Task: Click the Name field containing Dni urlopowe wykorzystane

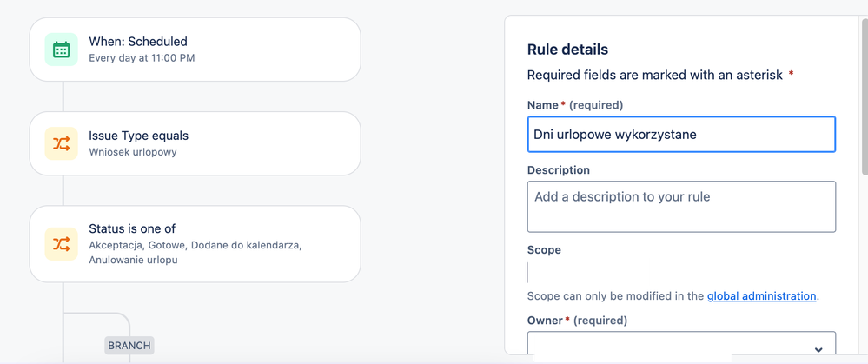Action: [681, 135]
